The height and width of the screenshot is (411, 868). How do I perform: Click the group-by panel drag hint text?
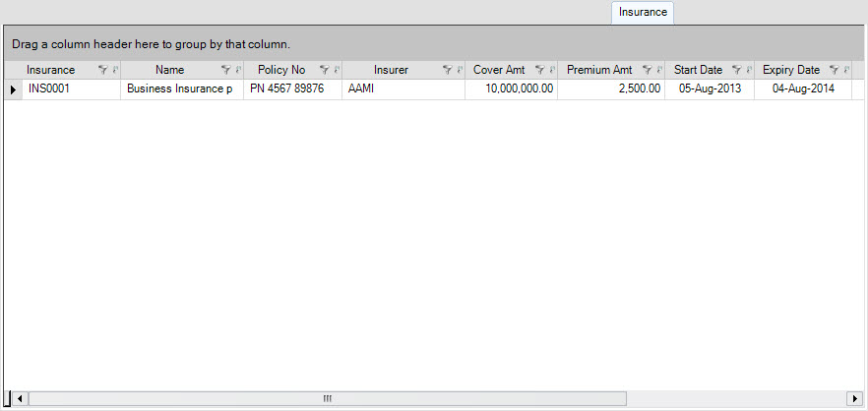pos(152,44)
